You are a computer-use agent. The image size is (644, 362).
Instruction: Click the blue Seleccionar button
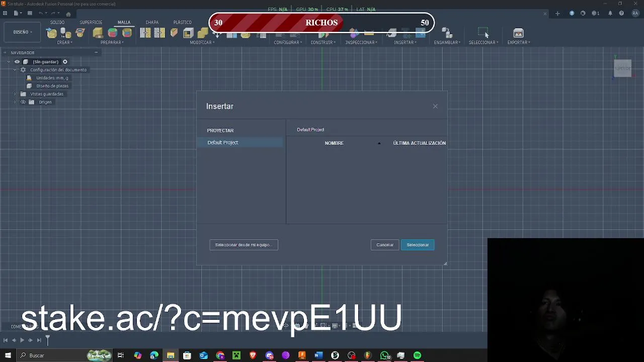(418, 245)
